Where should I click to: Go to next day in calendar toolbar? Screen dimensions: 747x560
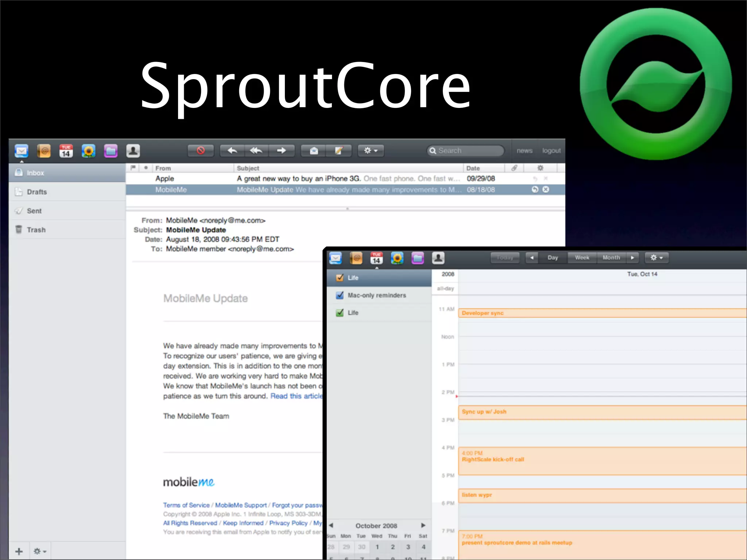pos(632,258)
